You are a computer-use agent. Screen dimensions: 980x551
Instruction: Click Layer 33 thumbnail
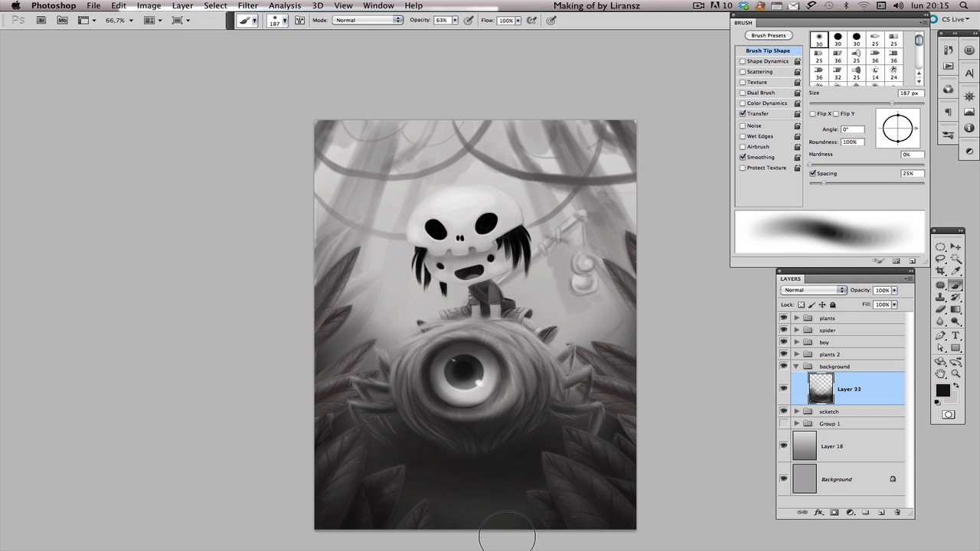[821, 389]
